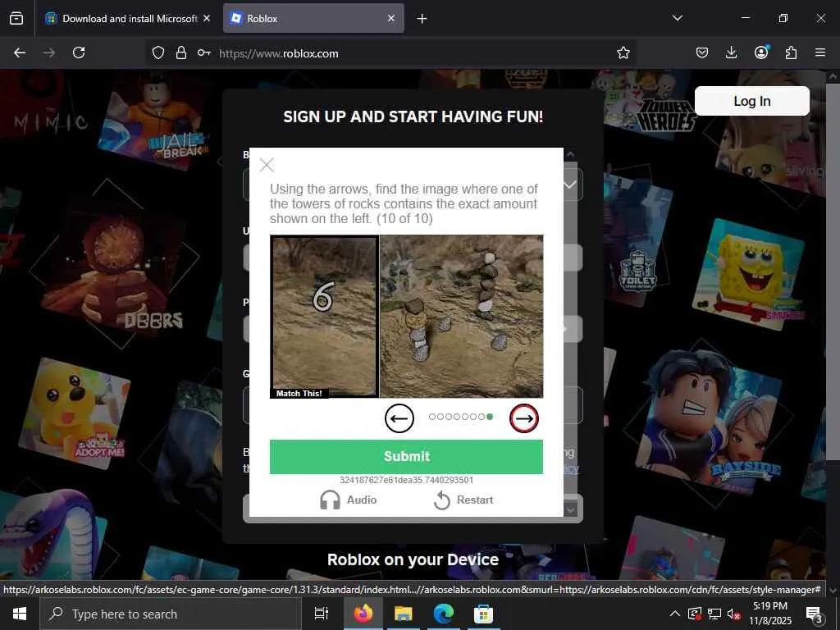Expand the list all tabs chevron
The width and height of the screenshot is (840, 630).
coord(677,18)
